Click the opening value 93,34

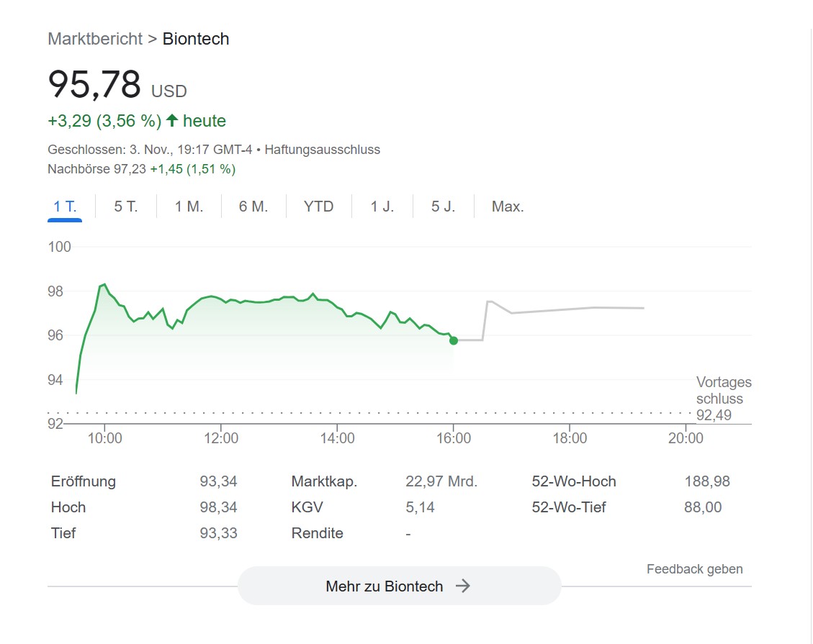coord(218,481)
